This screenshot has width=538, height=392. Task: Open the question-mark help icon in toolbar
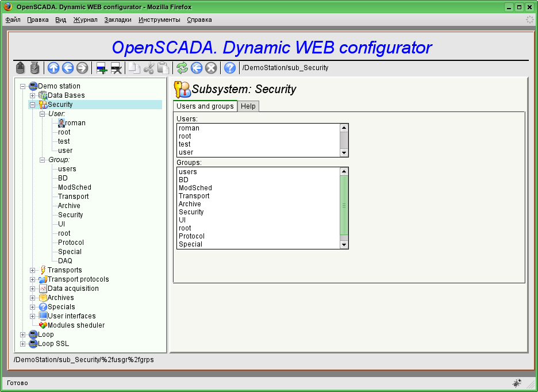pyautogui.click(x=229, y=68)
